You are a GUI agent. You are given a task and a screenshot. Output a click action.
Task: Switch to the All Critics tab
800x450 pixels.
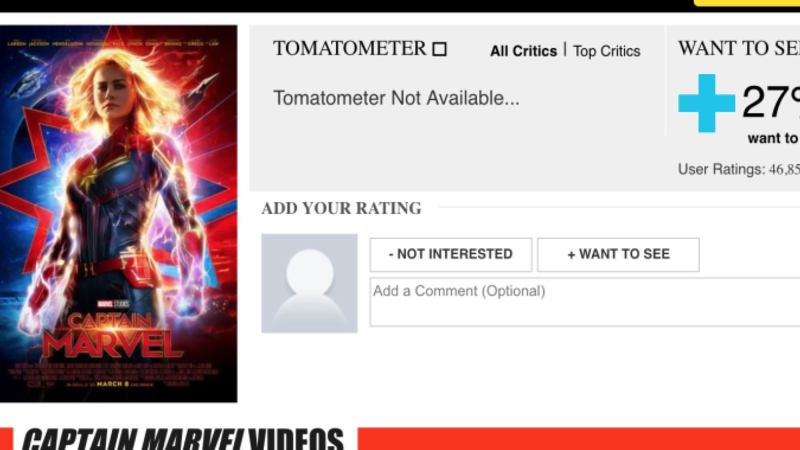click(x=523, y=51)
